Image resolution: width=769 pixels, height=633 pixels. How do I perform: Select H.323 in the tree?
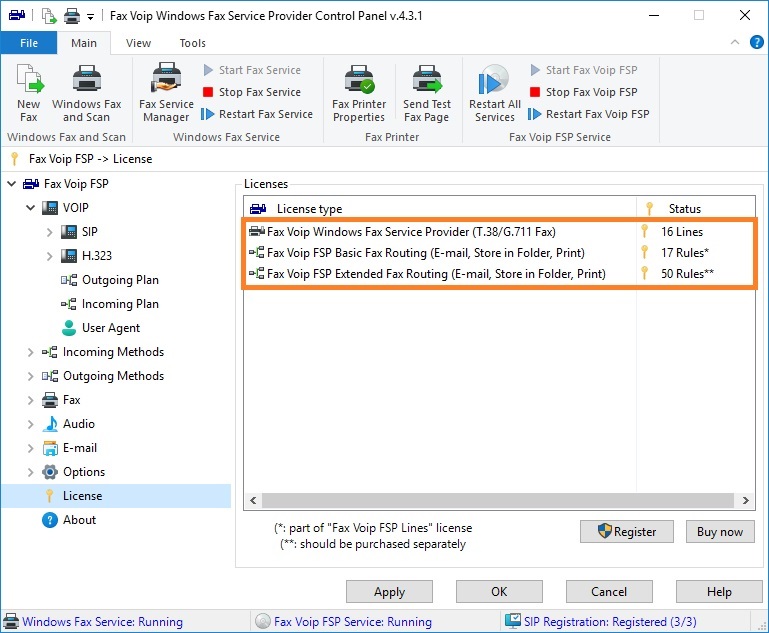[86, 256]
